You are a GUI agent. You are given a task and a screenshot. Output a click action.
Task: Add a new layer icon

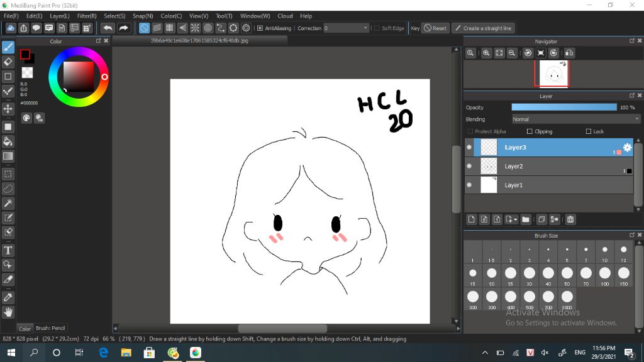(x=472, y=219)
